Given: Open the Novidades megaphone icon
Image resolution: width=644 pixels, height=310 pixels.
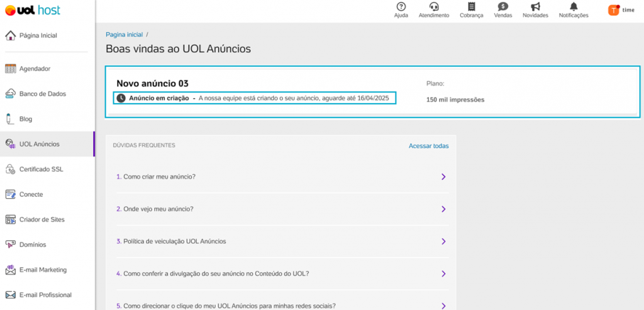Looking at the screenshot, I should click(535, 6).
